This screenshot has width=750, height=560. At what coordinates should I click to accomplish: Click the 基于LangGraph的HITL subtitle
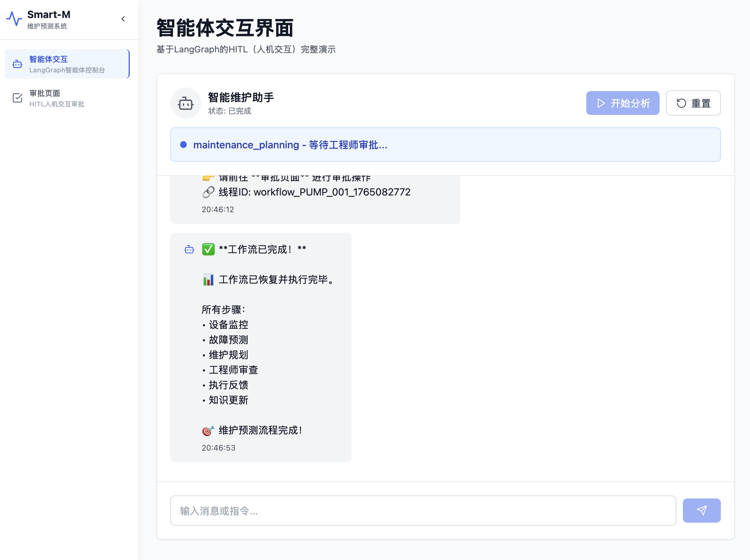tap(246, 49)
